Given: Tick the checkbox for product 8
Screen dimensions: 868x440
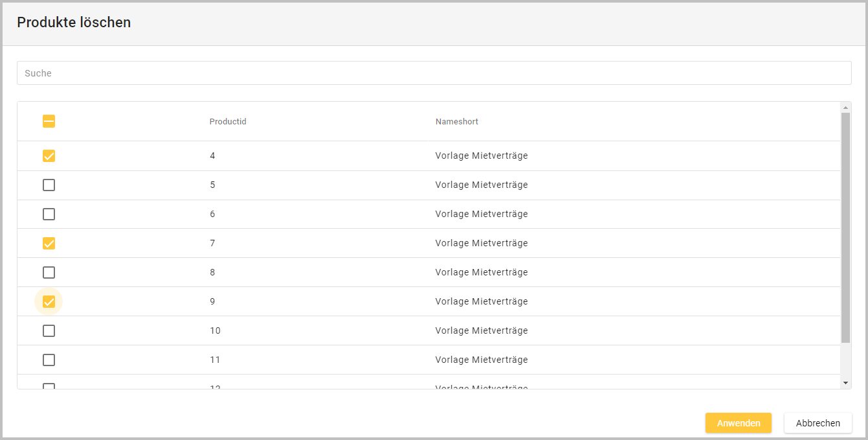Looking at the screenshot, I should click(49, 272).
